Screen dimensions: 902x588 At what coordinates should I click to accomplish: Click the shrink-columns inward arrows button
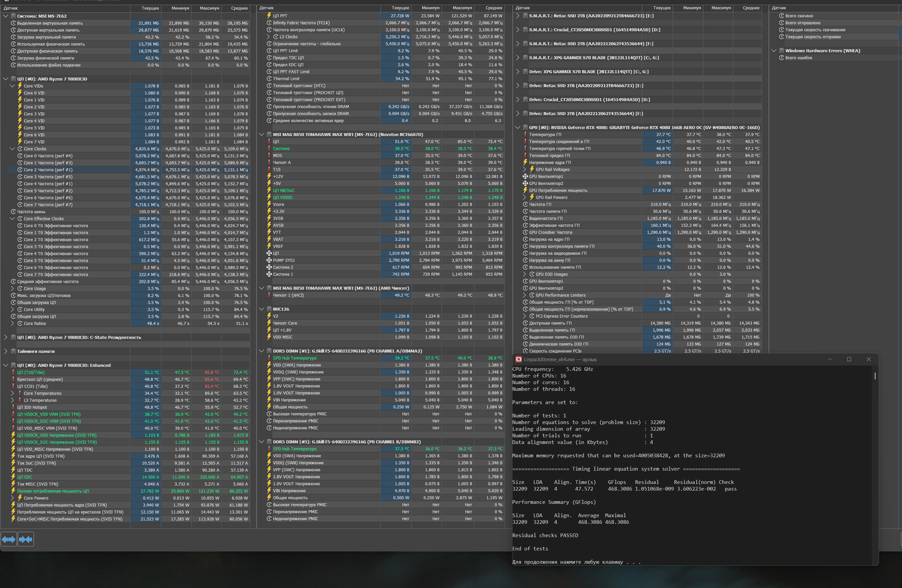coord(26,539)
